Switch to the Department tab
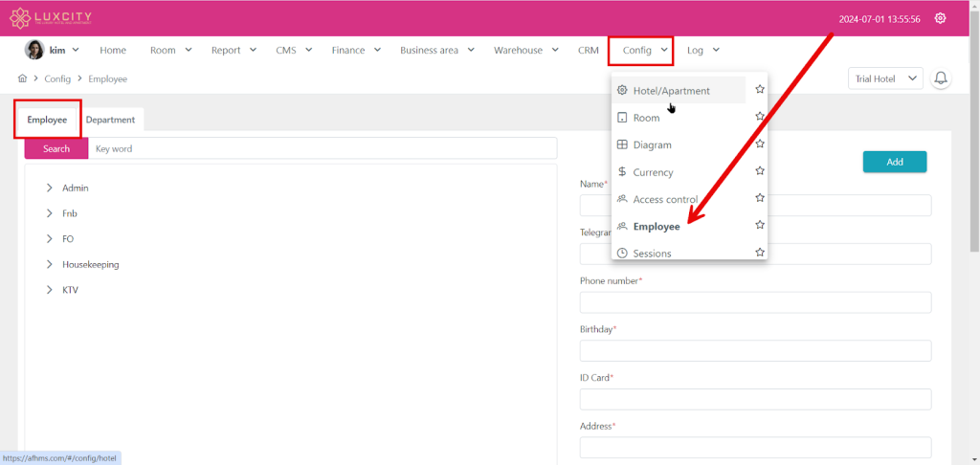This screenshot has height=465, width=980. click(x=110, y=121)
